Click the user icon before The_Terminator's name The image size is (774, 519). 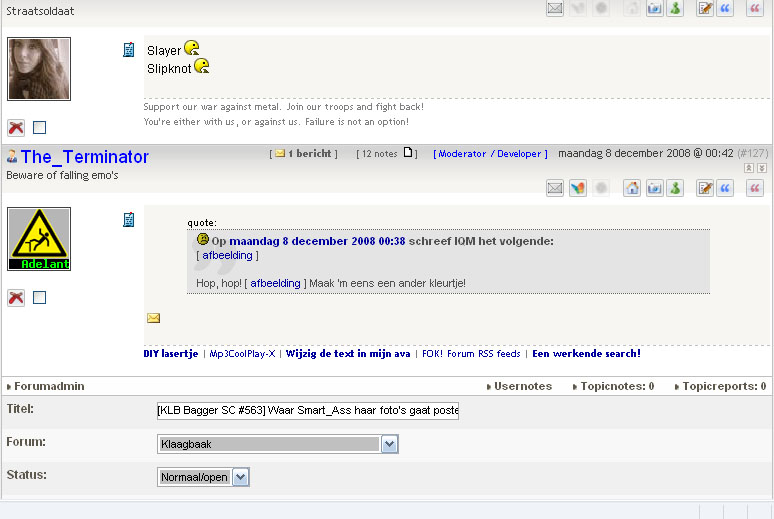(12, 157)
